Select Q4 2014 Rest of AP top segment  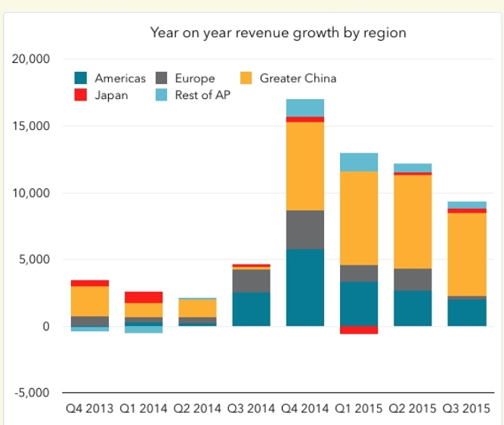coord(305,108)
